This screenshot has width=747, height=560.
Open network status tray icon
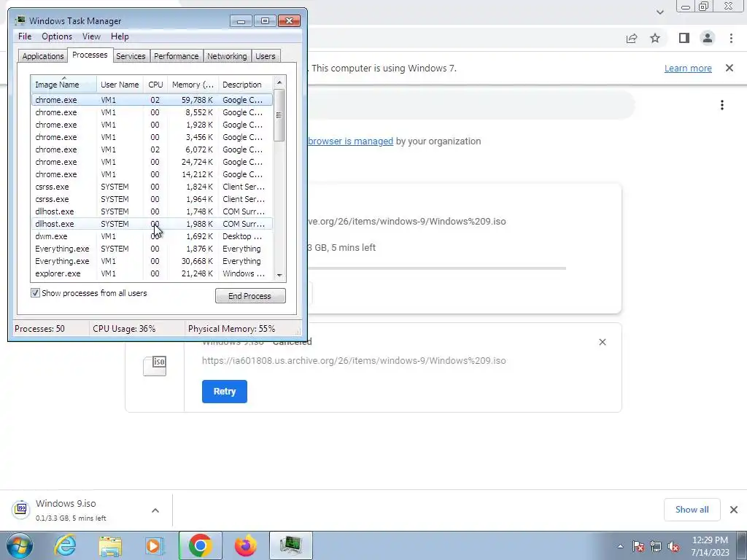[x=656, y=546]
